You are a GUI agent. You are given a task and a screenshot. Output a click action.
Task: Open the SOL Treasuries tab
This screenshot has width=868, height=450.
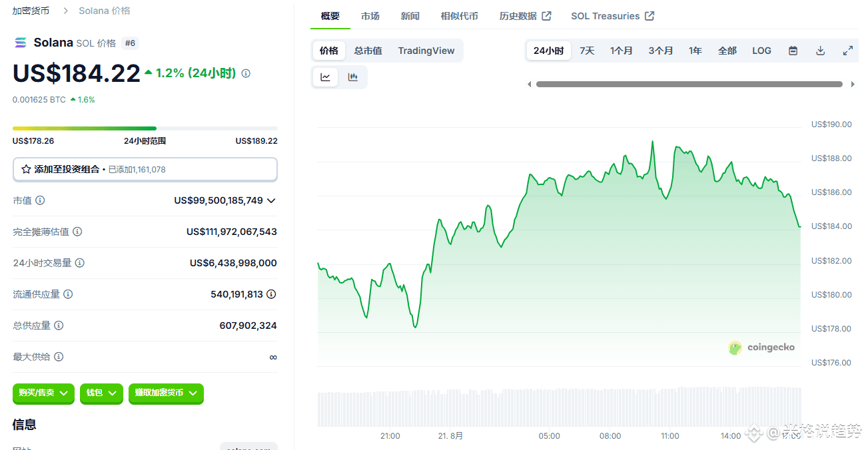(x=613, y=16)
